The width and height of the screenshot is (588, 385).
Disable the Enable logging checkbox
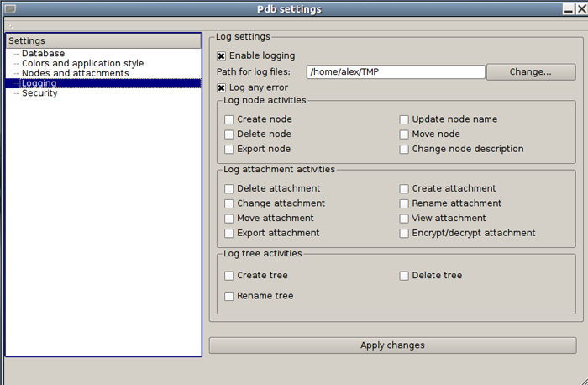coord(222,56)
